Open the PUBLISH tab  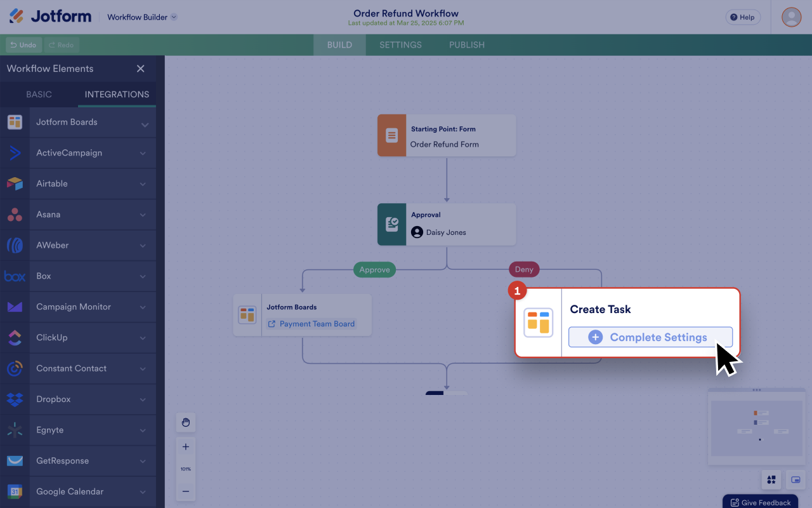pyautogui.click(x=467, y=45)
